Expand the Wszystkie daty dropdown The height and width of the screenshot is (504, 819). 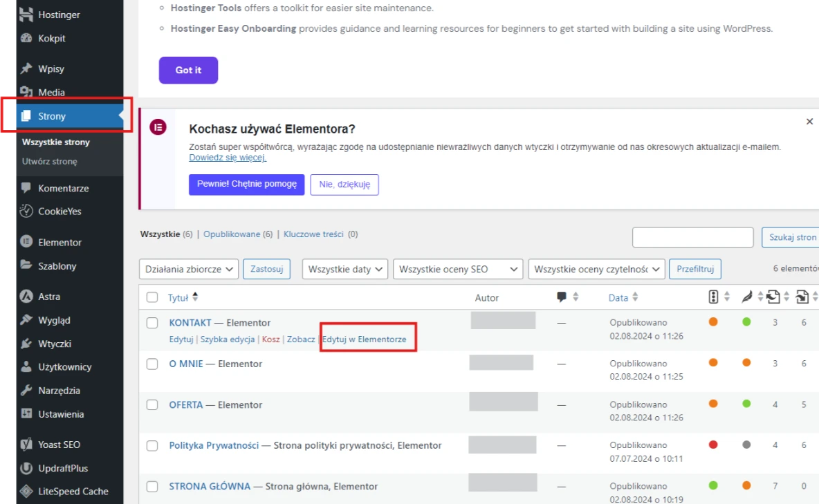344,269
